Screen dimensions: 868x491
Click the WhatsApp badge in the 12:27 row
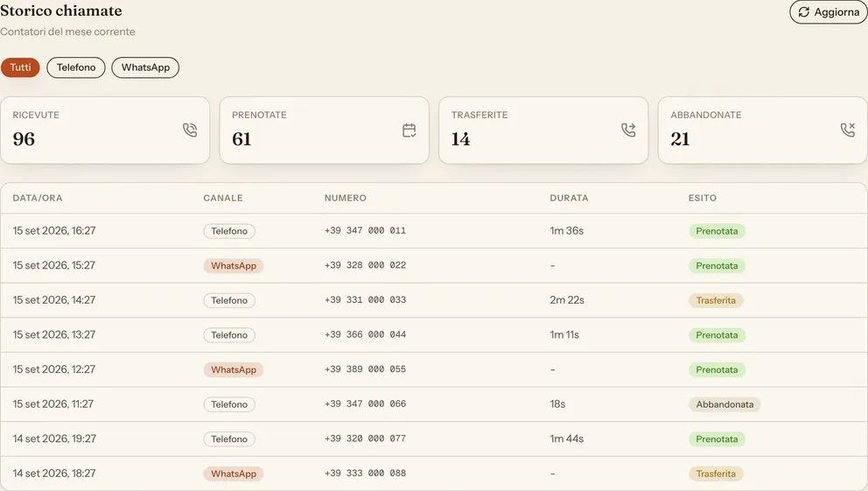234,369
